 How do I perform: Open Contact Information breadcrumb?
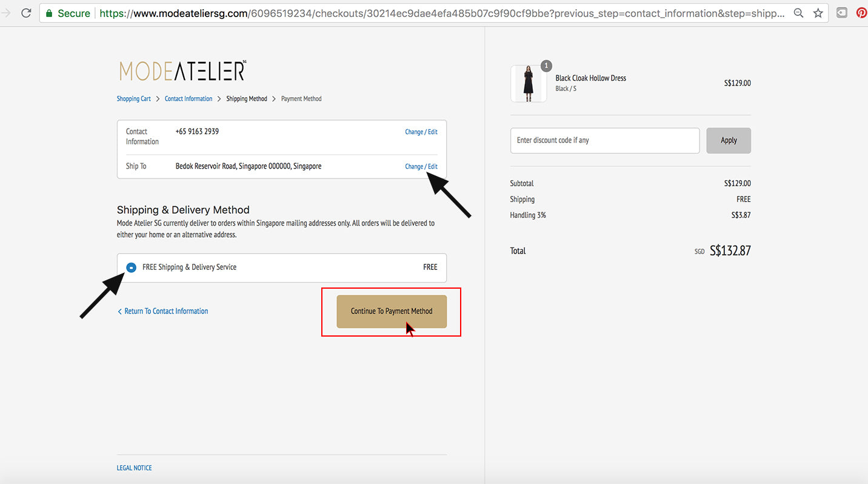pyautogui.click(x=189, y=99)
